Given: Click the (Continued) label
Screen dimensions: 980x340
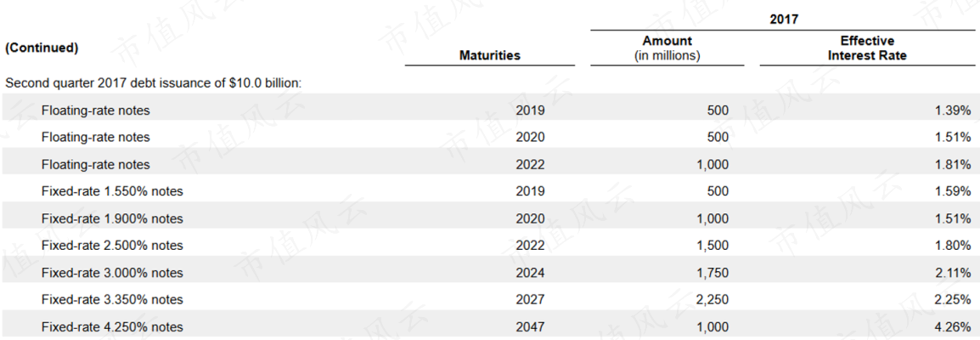Looking at the screenshot, I should 42,48.
